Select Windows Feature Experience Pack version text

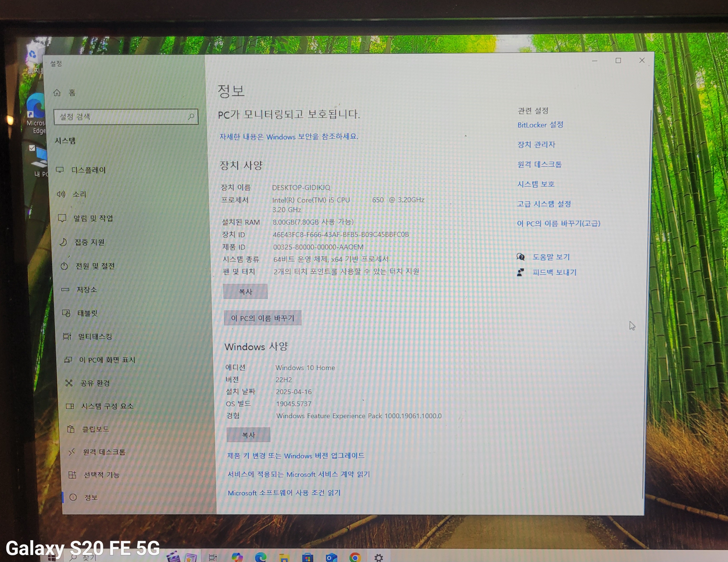[x=359, y=416]
